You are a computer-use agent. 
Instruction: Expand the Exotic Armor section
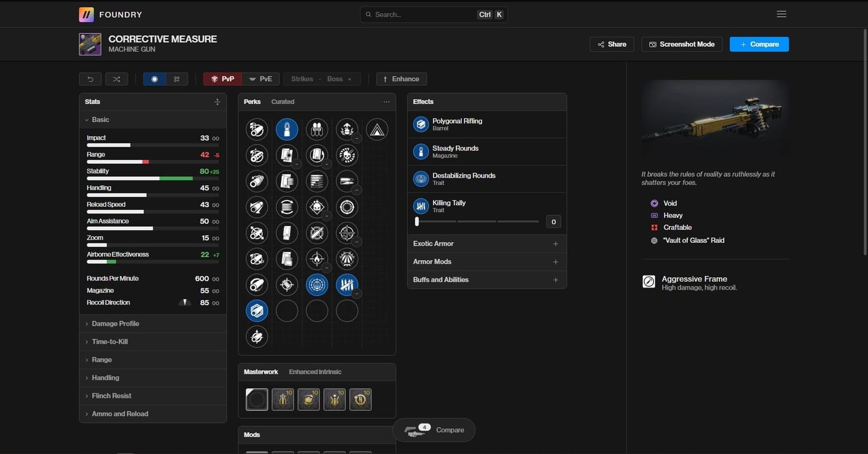pos(486,243)
